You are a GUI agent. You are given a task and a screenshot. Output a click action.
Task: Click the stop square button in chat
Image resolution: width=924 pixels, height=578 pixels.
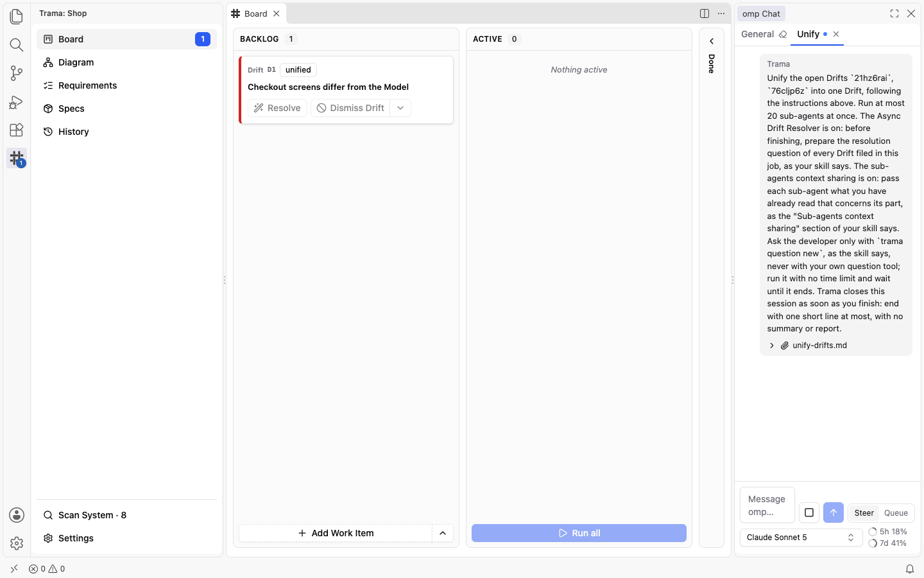tap(809, 512)
